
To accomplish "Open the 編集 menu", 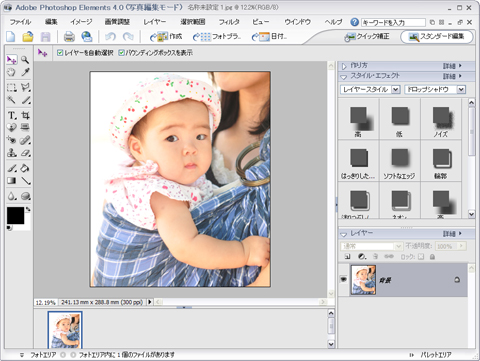I will coord(51,22).
